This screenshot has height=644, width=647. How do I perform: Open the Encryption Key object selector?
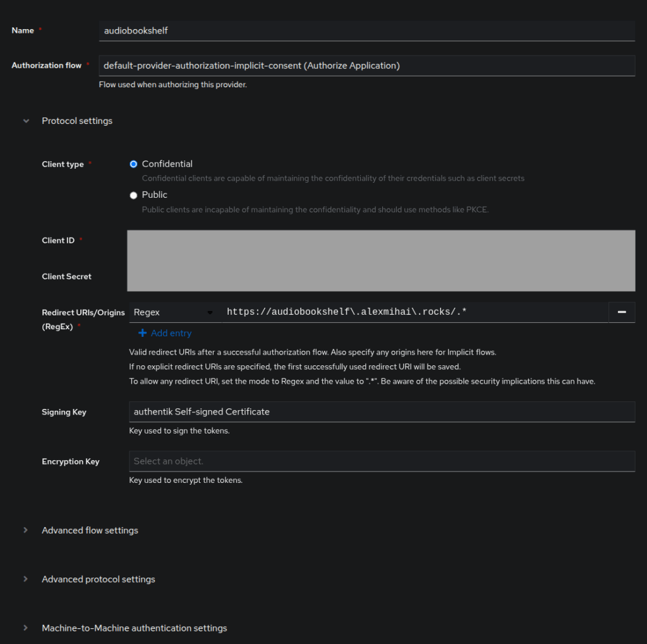pos(382,461)
